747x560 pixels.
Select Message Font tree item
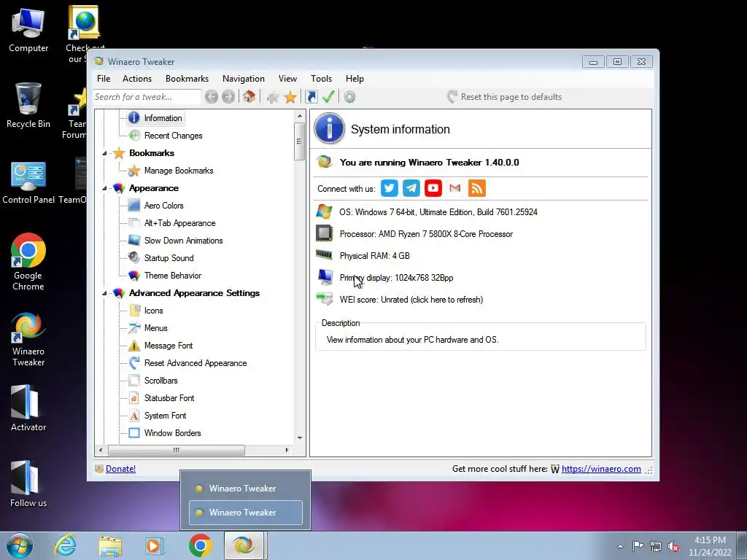tap(169, 346)
